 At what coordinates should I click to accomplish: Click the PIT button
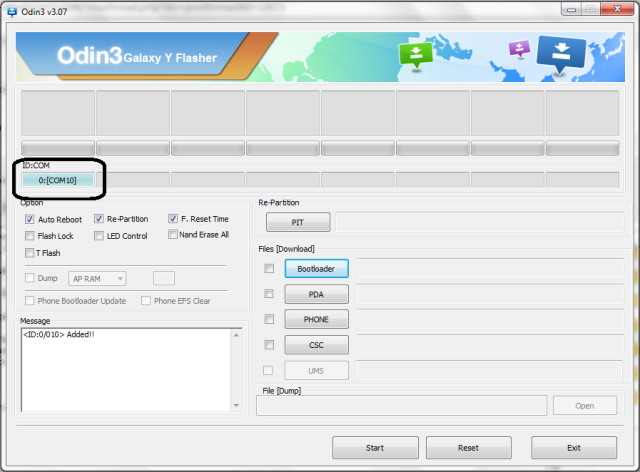tap(298, 223)
